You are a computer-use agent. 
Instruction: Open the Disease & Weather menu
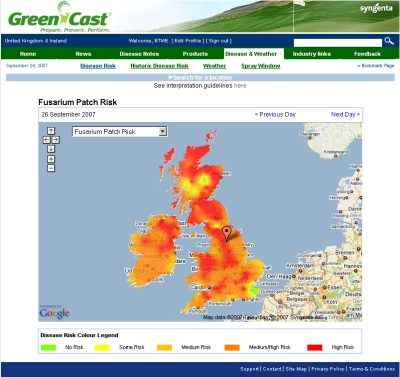pyautogui.click(x=253, y=54)
